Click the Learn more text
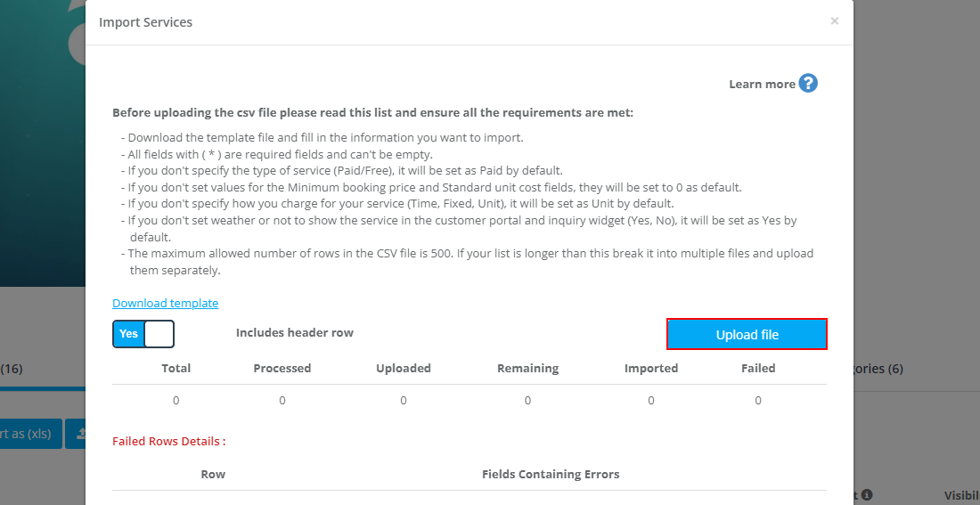This screenshot has height=505, width=980. (762, 84)
